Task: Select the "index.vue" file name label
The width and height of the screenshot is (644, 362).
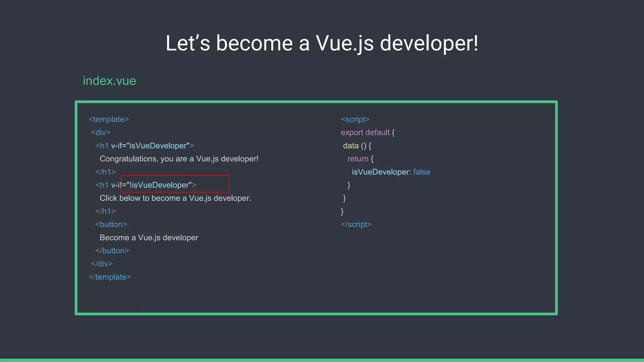Action: pyautogui.click(x=109, y=81)
